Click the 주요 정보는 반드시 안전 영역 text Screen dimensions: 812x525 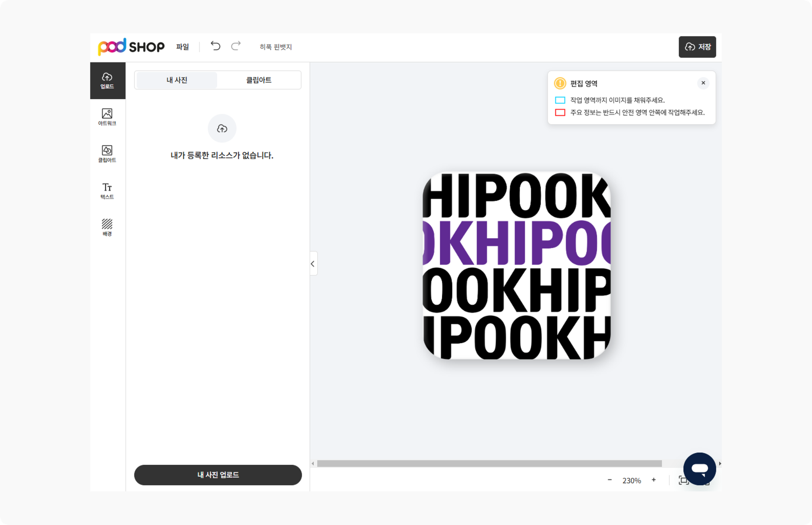[638, 113]
